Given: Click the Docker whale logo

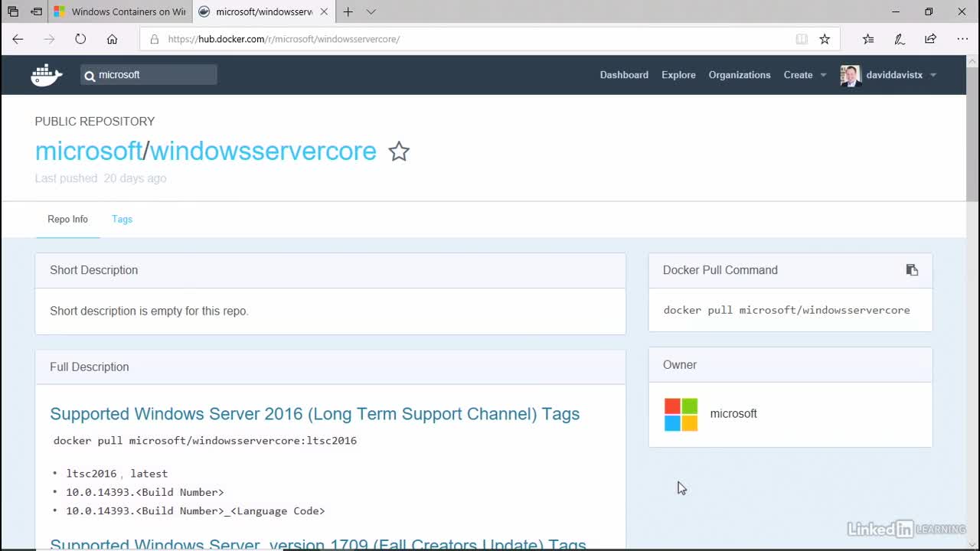Looking at the screenshot, I should coord(47,75).
